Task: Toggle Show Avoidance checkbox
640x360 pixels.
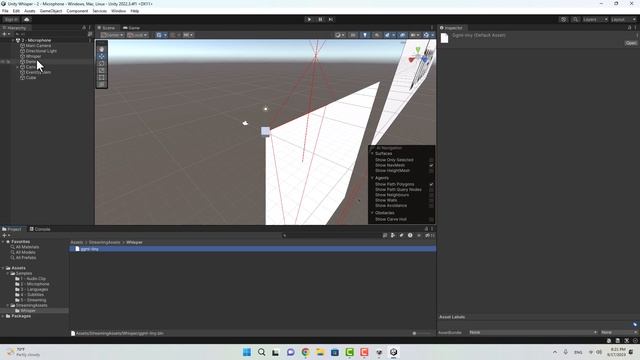Action: pos(431,206)
